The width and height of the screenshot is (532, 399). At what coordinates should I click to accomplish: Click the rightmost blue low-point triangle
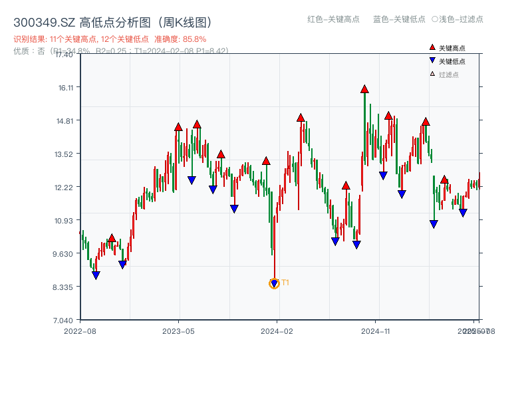(463, 213)
